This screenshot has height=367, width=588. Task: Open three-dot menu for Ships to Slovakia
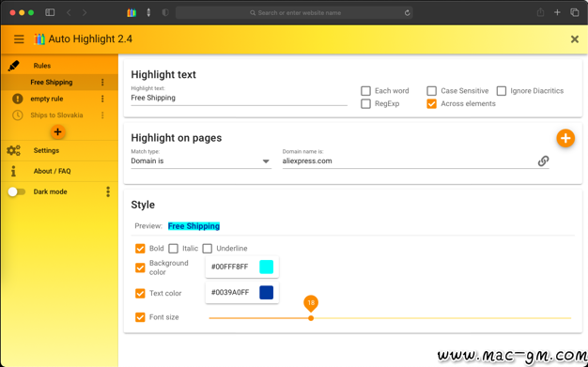click(102, 115)
